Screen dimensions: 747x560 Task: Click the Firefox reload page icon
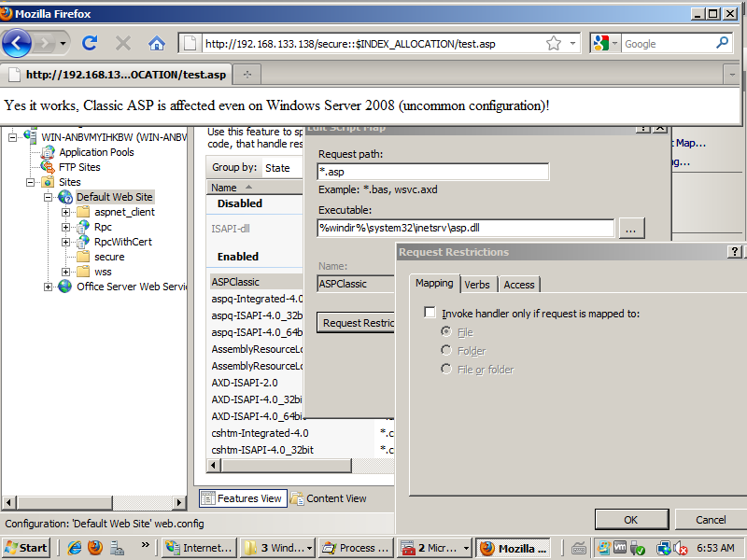pyautogui.click(x=91, y=43)
